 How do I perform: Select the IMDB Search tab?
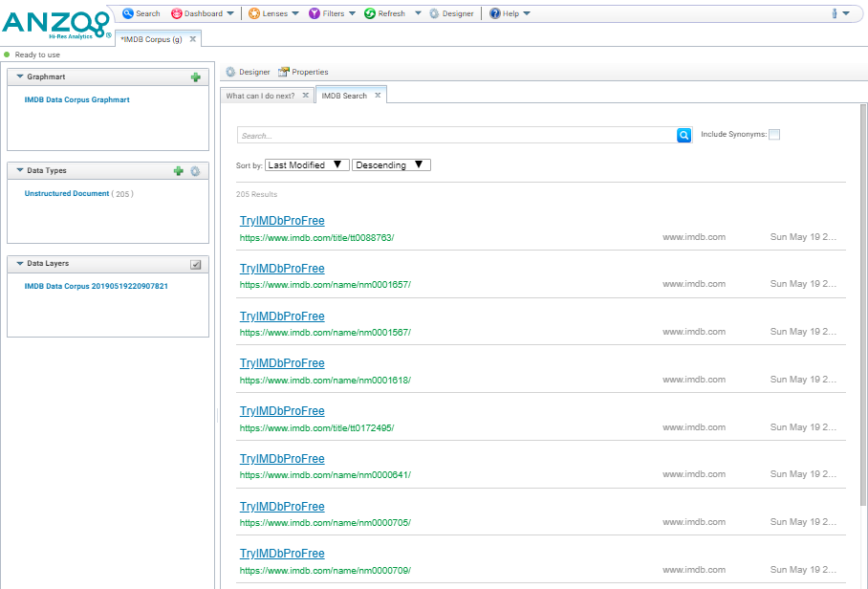pyautogui.click(x=344, y=96)
